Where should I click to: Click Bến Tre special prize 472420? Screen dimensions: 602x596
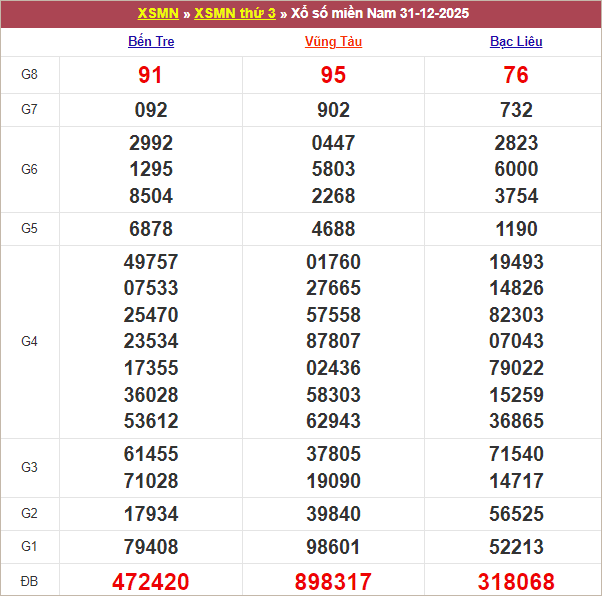coord(150,582)
